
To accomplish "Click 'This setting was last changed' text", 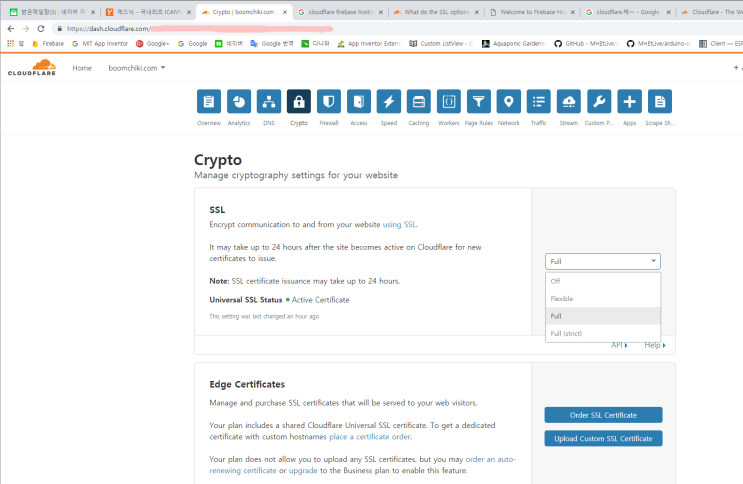I will pyautogui.click(x=264, y=317).
